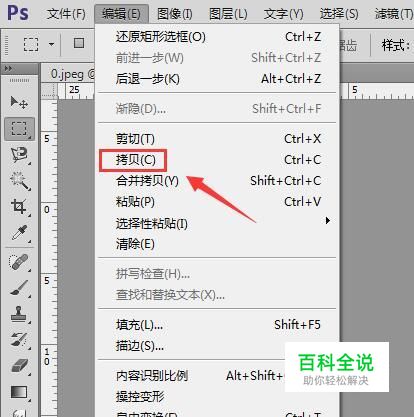The height and width of the screenshot is (417, 414).
Task: Select the Healing Brush tool
Action: [x=19, y=262]
